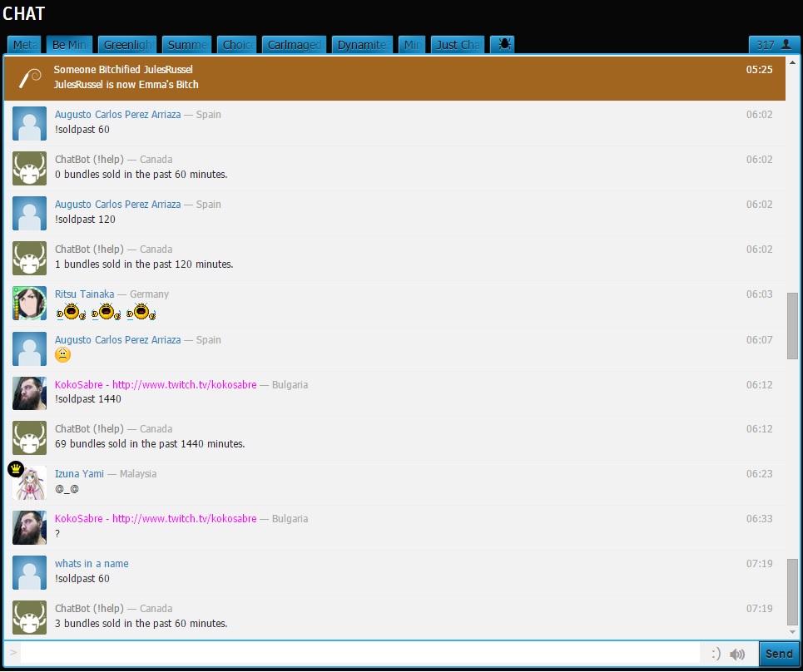Viewport: 803px width, 672px height.
Task: Switch to the Min chat tab
Action: (x=412, y=45)
